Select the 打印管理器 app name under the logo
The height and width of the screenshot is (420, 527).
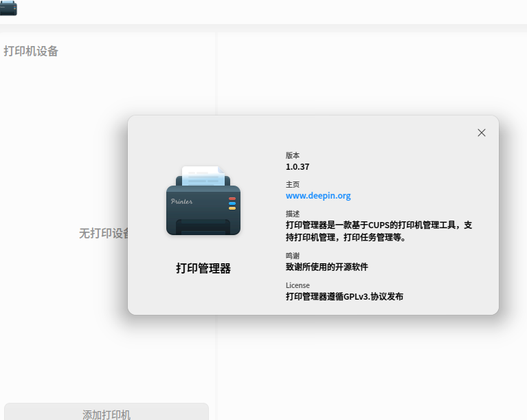click(203, 268)
